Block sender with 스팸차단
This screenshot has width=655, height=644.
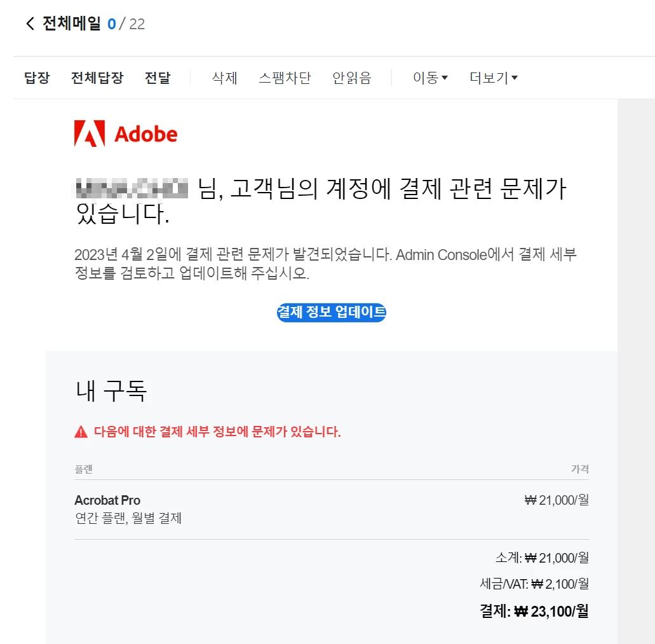(285, 78)
